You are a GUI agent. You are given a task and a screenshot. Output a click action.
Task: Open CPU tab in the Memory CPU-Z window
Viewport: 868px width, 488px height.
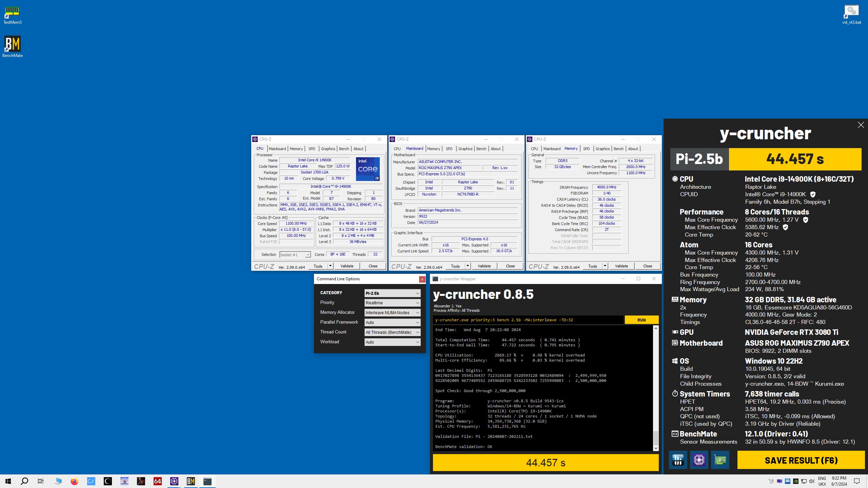pyautogui.click(x=534, y=149)
